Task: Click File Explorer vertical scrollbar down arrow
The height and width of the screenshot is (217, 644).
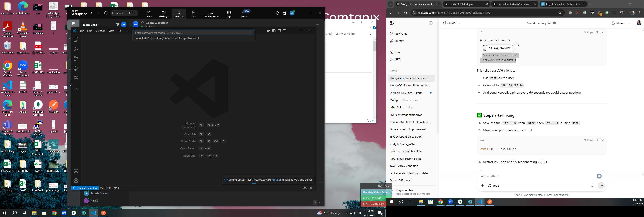Action: point(375,117)
